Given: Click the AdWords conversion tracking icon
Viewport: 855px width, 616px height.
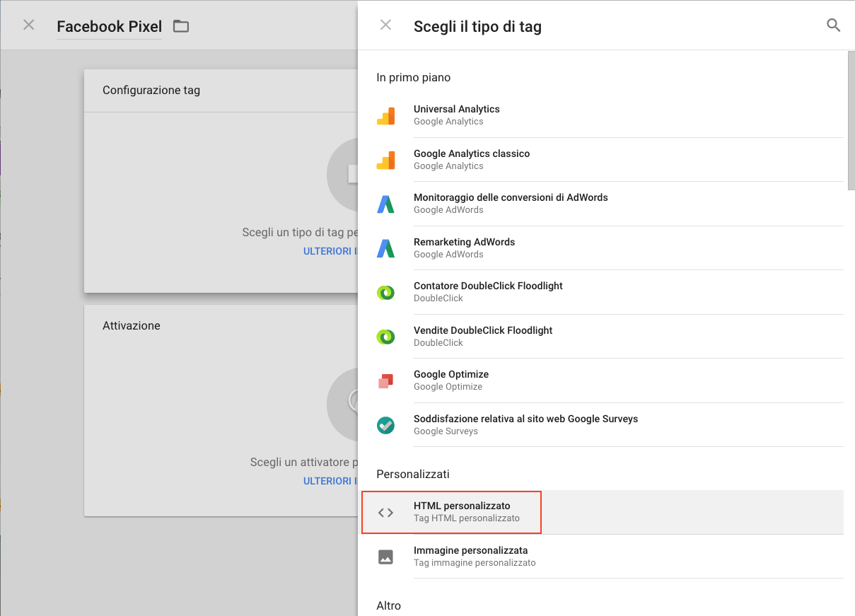Looking at the screenshot, I should (385, 204).
